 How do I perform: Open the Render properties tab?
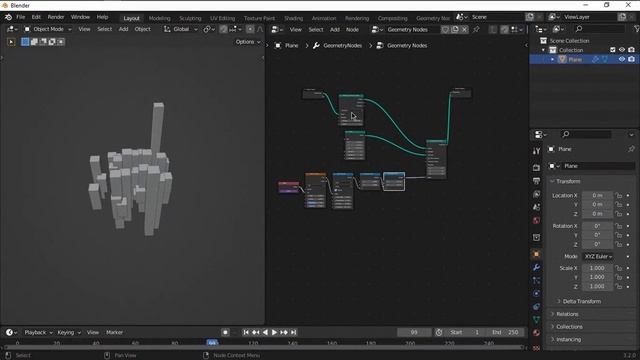click(x=536, y=168)
